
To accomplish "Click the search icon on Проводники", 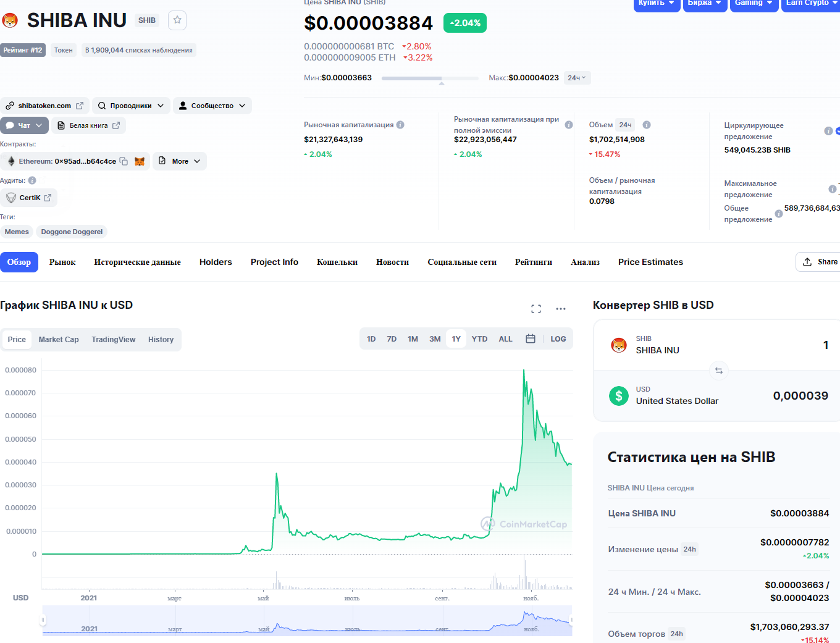I will pyautogui.click(x=102, y=106).
